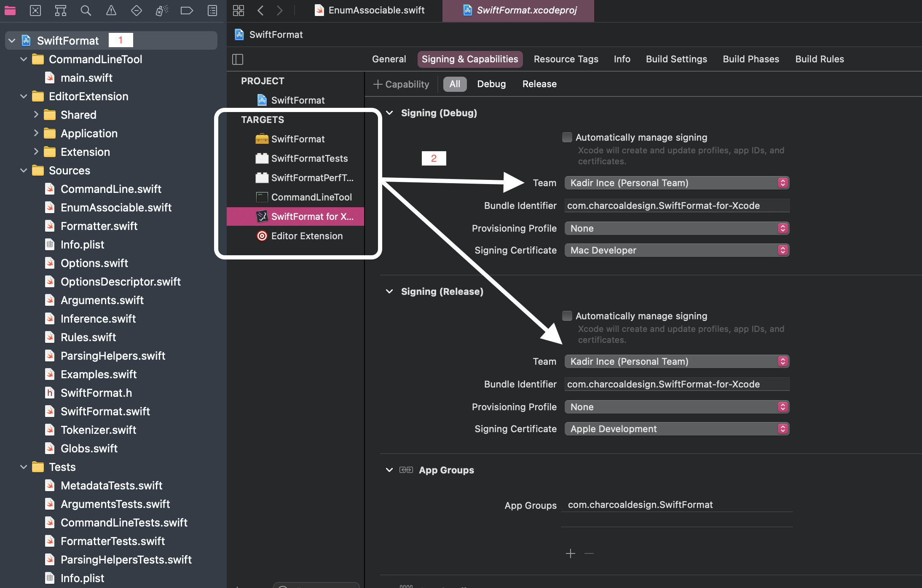Image resolution: width=922 pixels, height=588 pixels.
Task: Open Release Signing Certificate dropdown
Action: click(x=677, y=429)
